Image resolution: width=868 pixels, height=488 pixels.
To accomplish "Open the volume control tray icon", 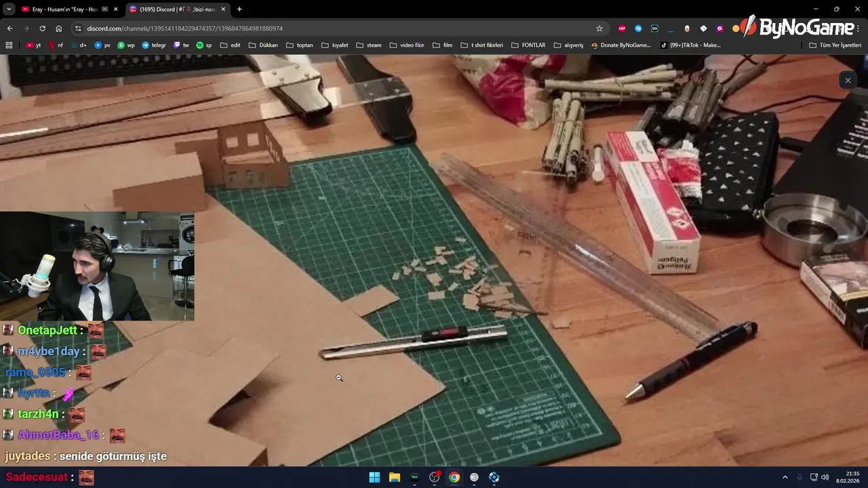I will pyautogui.click(x=825, y=477).
